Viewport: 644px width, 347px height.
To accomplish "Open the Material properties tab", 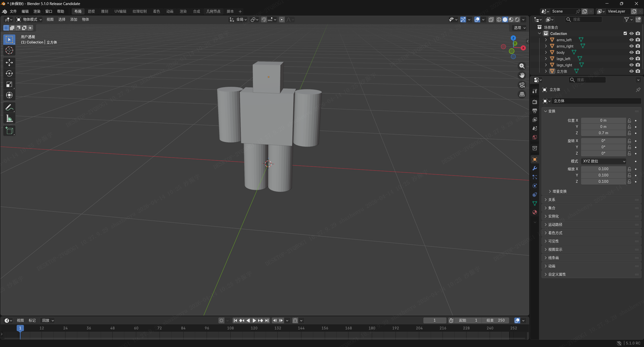I will pos(535,212).
